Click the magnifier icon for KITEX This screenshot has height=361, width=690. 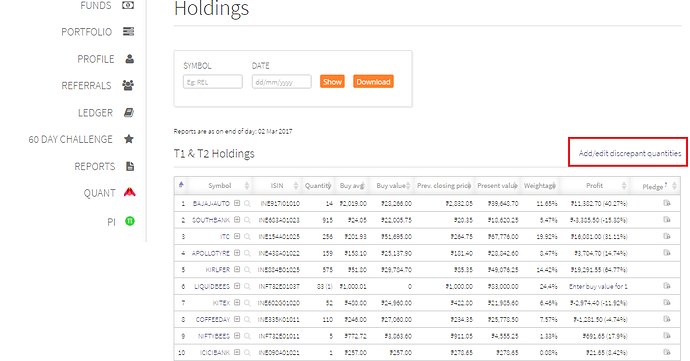pyautogui.click(x=247, y=303)
